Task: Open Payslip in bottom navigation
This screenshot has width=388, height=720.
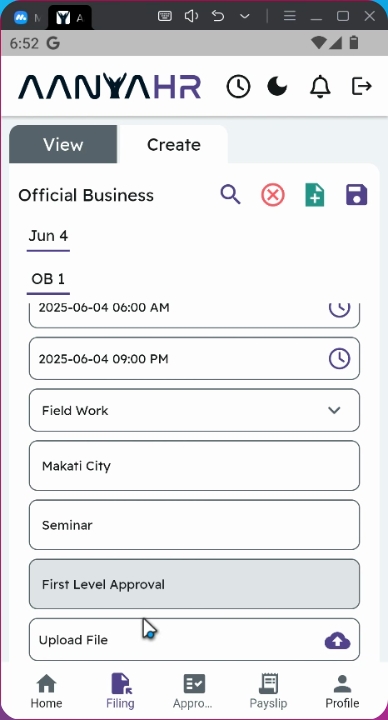Action: [x=268, y=691]
